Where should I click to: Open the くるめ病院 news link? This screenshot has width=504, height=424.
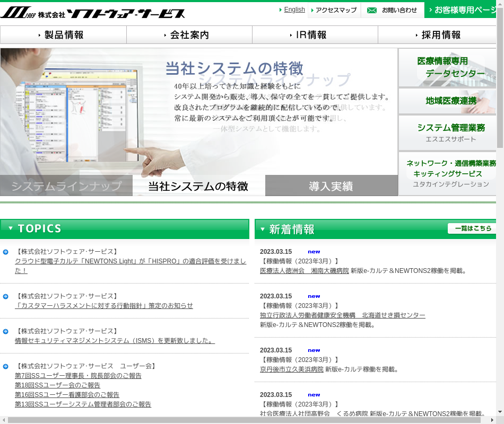click(x=314, y=414)
